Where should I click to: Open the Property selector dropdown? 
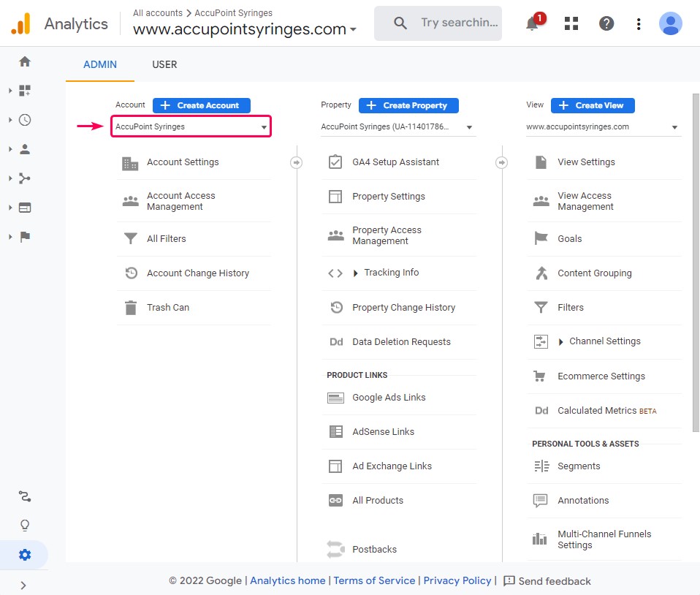click(x=398, y=127)
